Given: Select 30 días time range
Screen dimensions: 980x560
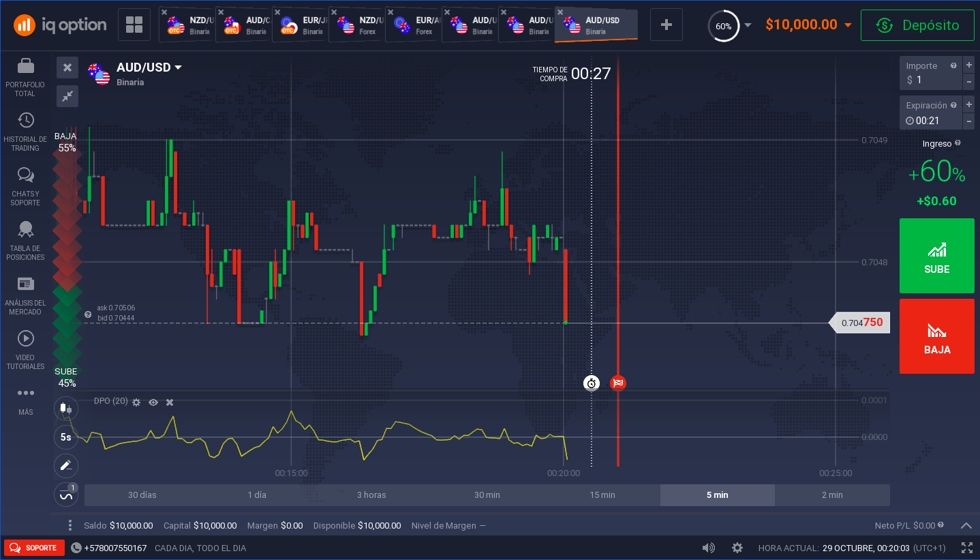Looking at the screenshot, I should [x=142, y=495].
